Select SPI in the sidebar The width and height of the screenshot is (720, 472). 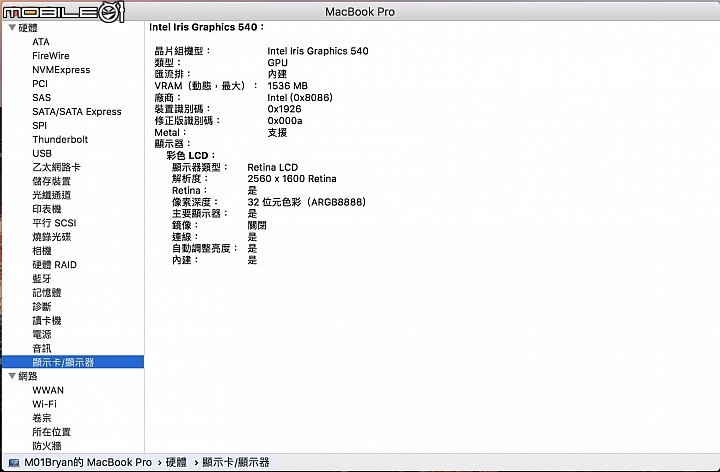tap(39, 125)
